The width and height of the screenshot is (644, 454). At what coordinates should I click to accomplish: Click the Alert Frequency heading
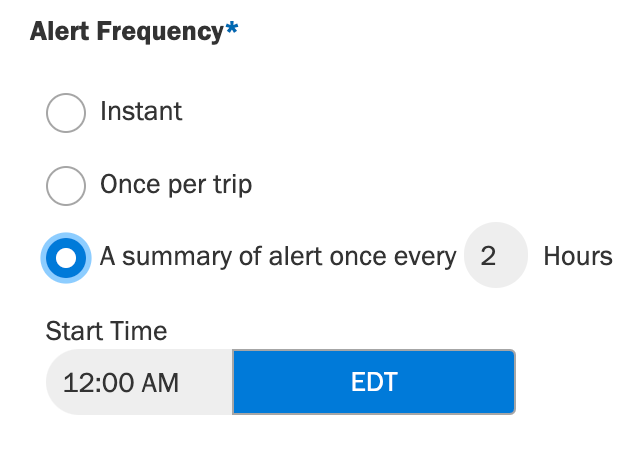pos(127,32)
